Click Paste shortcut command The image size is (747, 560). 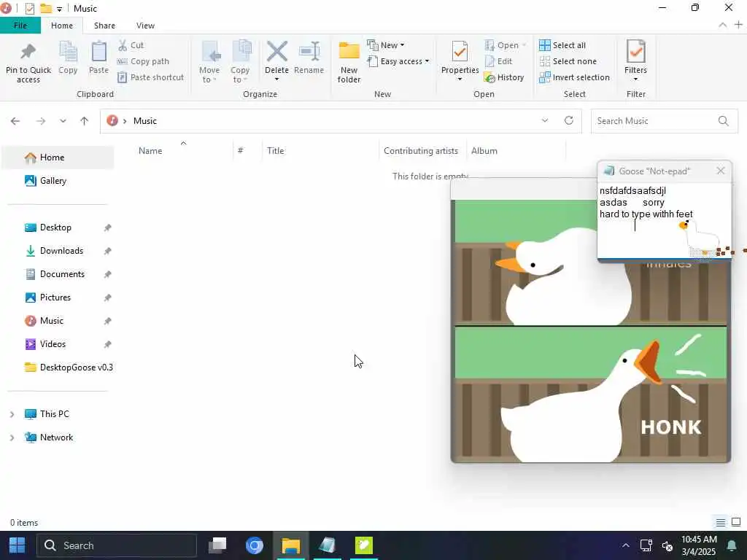pos(150,77)
